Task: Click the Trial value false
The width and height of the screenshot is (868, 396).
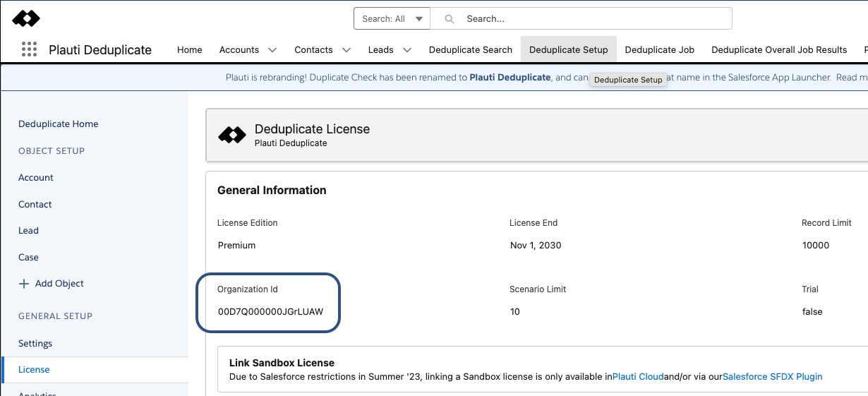Action: pyautogui.click(x=812, y=312)
